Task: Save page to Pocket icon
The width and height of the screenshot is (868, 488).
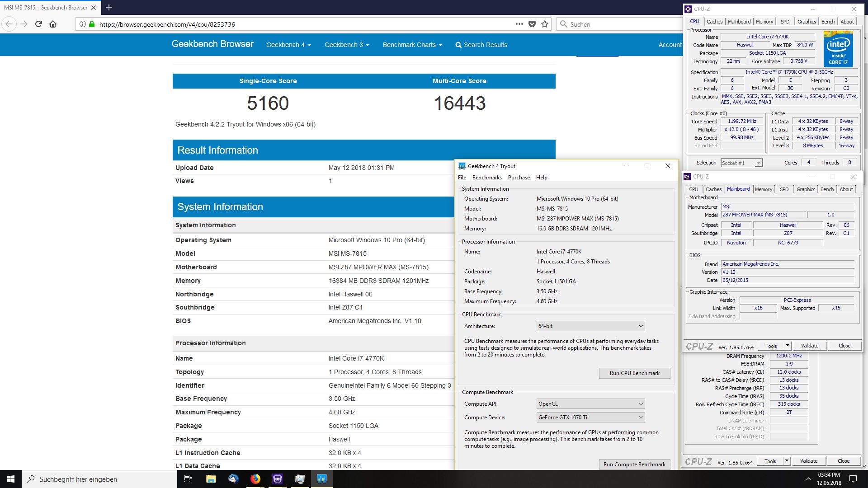Action: point(532,24)
